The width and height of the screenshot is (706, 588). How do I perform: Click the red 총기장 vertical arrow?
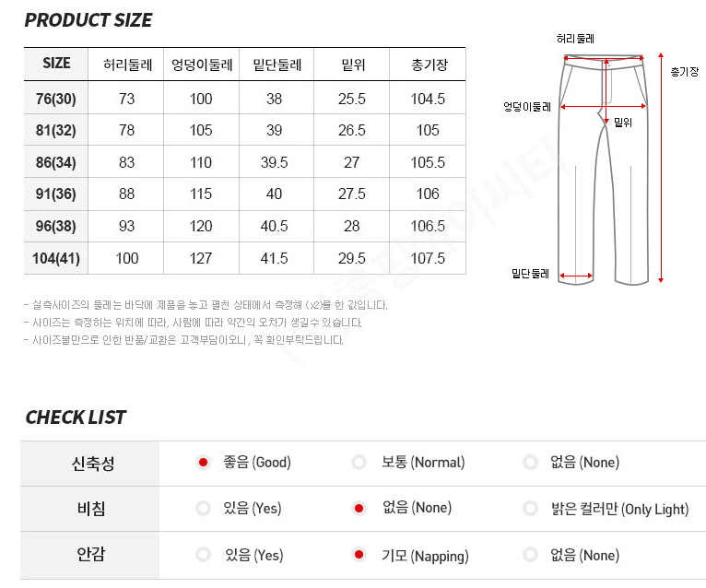(x=661, y=168)
